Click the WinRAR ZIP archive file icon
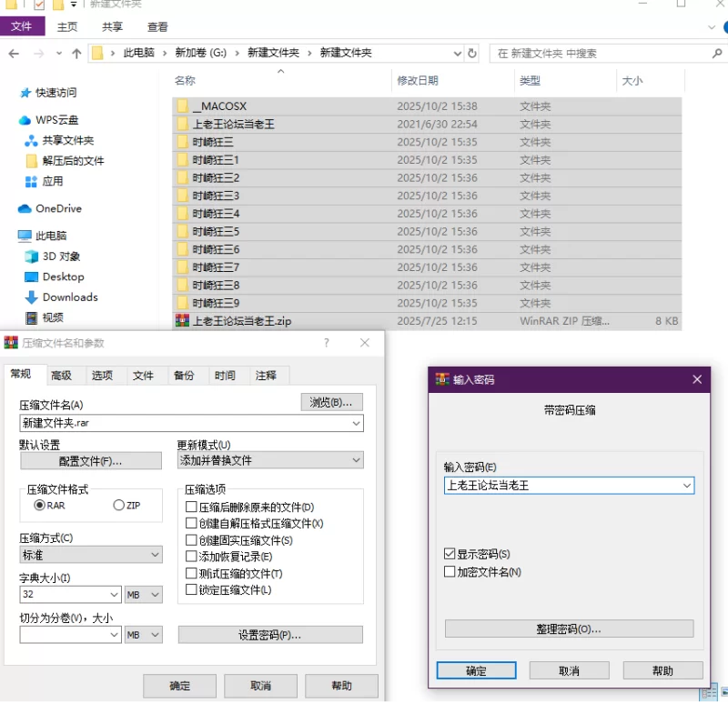Viewport: 728px width, 704px height. (x=182, y=321)
